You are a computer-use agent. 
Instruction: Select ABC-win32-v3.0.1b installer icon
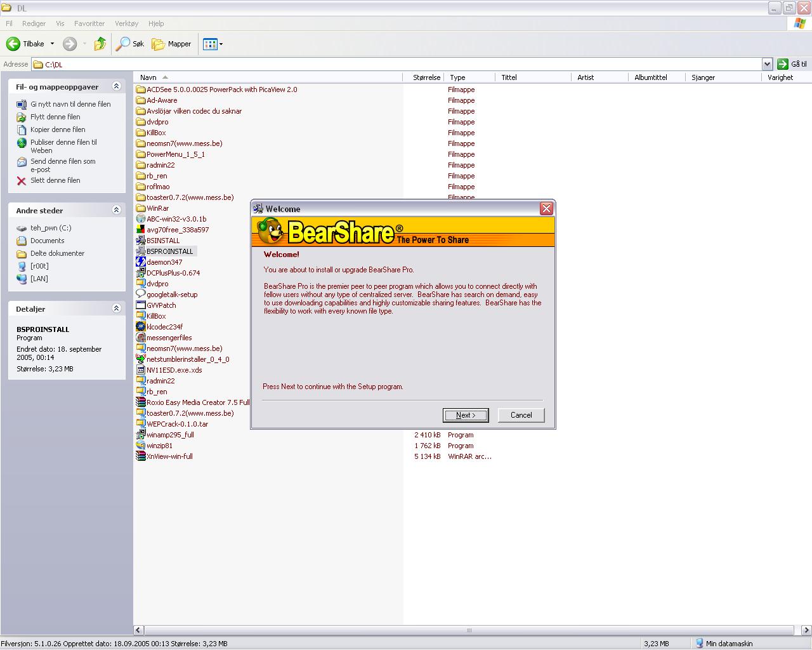coord(141,219)
